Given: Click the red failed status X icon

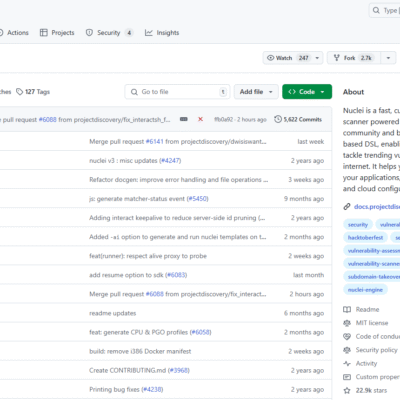Looking at the screenshot, I should tap(200, 119).
